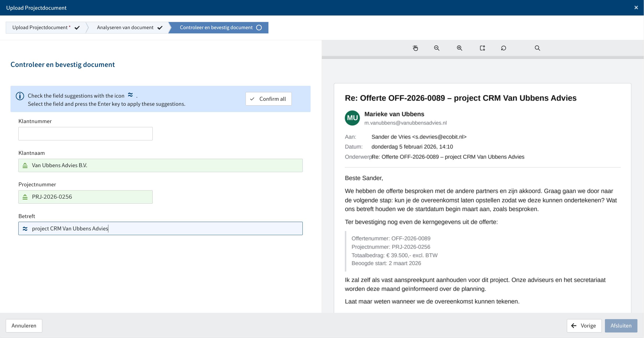The height and width of the screenshot is (338, 644).
Task: Focus the empty Klantnummer field
Action: coord(86,134)
